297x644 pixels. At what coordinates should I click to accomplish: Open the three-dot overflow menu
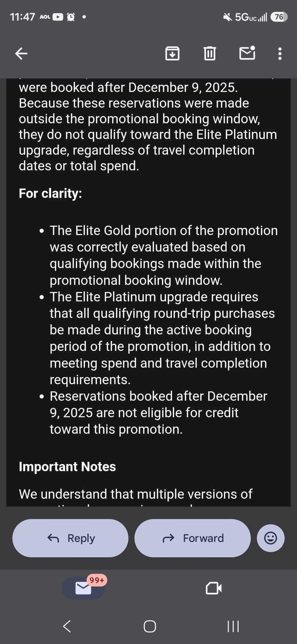point(280,53)
